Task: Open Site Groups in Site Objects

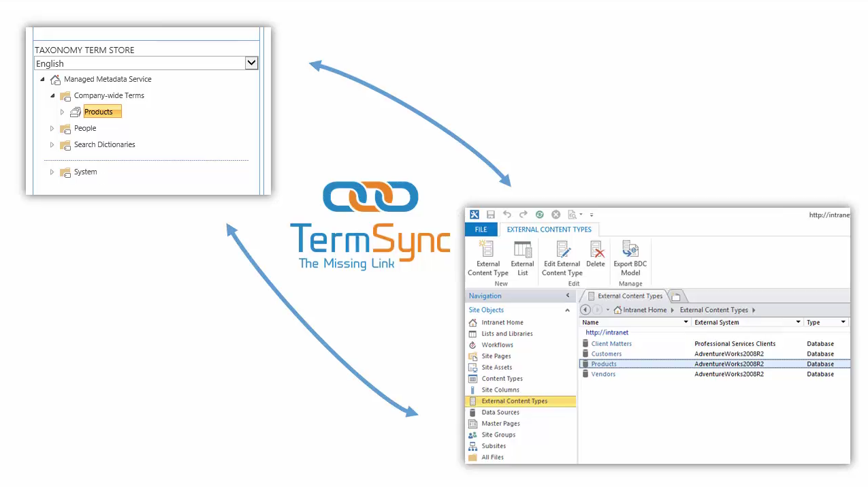Action: [498, 435]
